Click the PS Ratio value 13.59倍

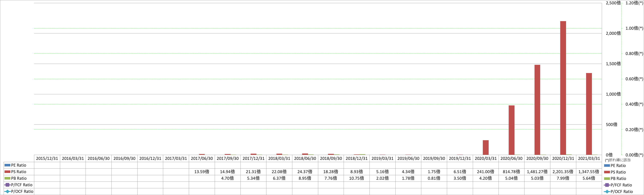coord(202,172)
